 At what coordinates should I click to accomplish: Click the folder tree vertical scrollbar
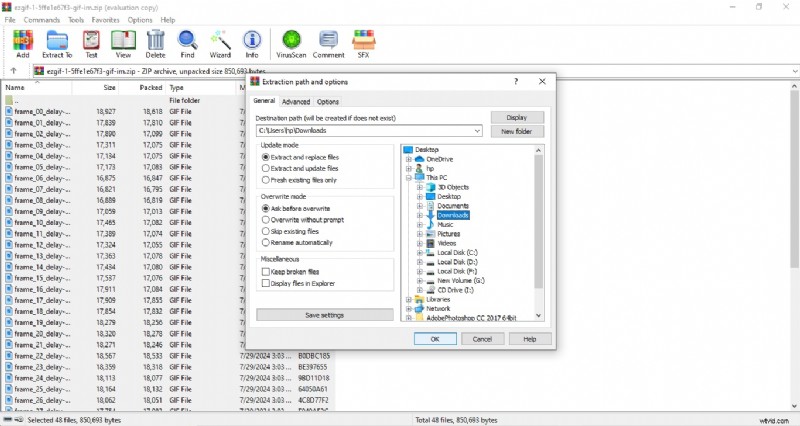(538, 222)
